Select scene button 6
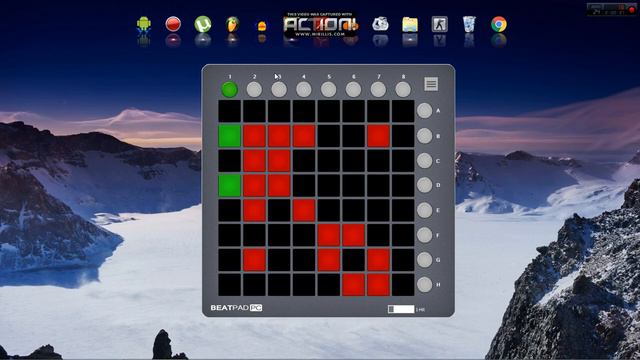Viewport: 640px width, 360px height. (x=353, y=89)
